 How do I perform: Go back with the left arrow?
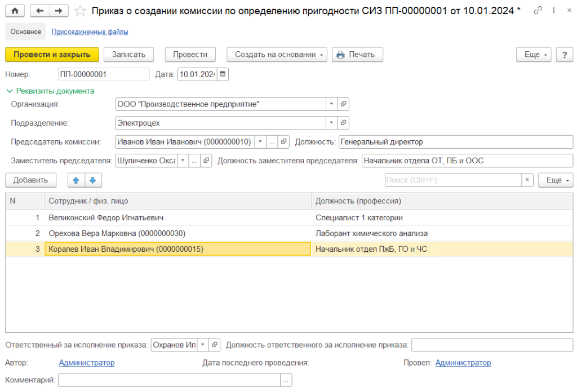click(x=39, y=11)
